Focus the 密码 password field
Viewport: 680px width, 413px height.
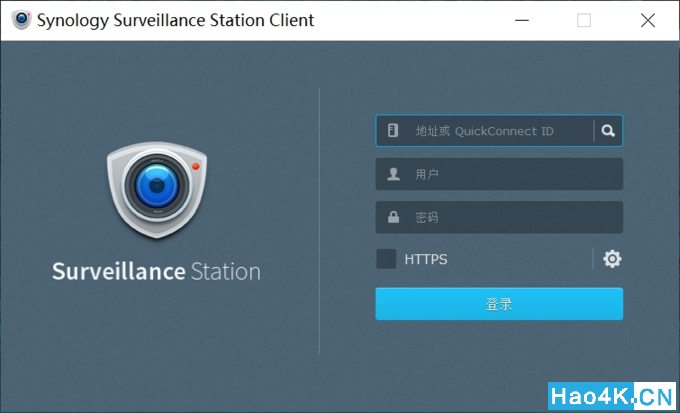pyautogui.click(x=499, y=217)
